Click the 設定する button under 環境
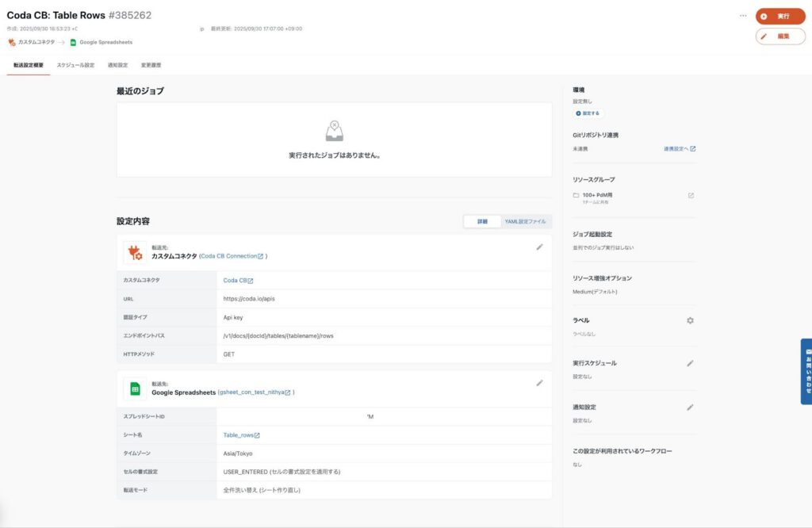Screen dimensions: 812x528 point(588,113)
